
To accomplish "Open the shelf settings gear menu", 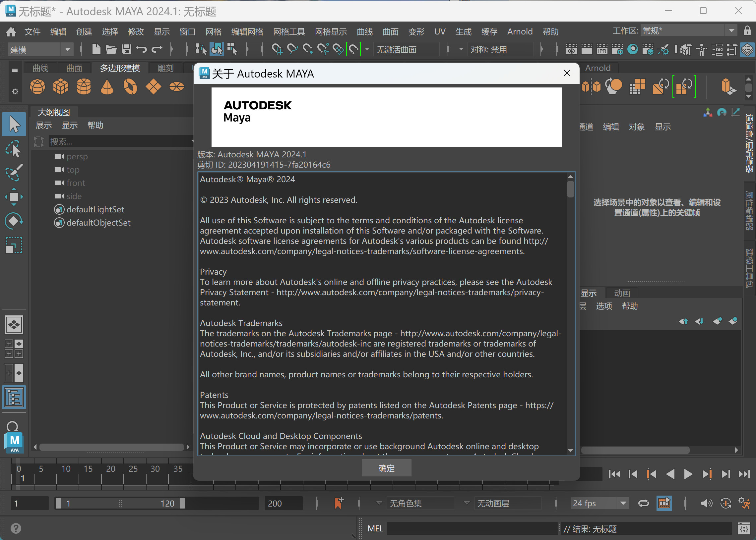I will point(15,91).
